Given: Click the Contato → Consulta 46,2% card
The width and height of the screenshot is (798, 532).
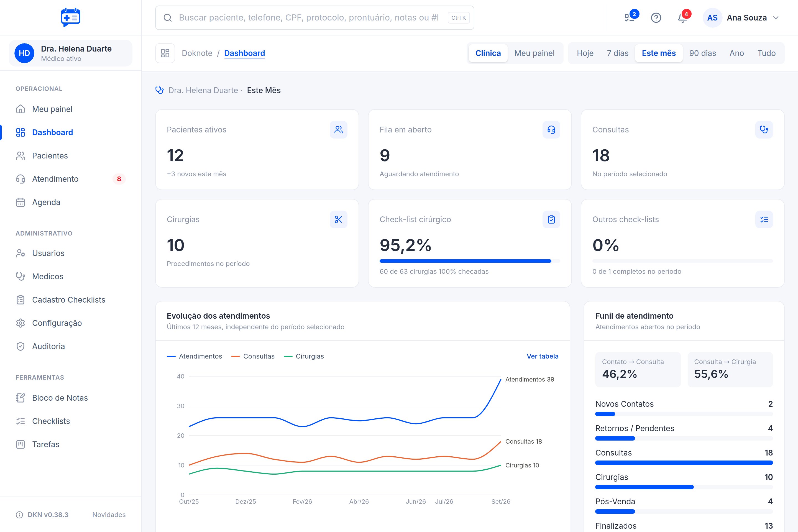Looking at the screenshot, I should click(638, 369).
